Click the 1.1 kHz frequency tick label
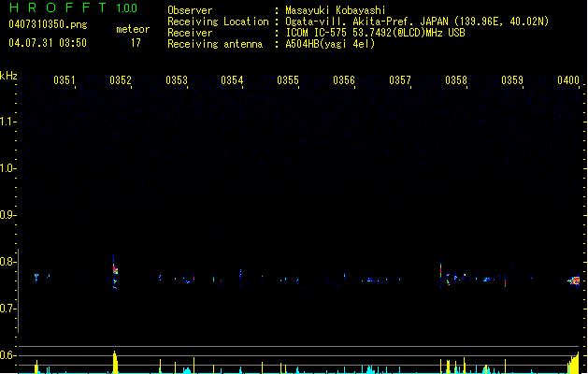This screenshot has width=588, height=374. (7, 122)
